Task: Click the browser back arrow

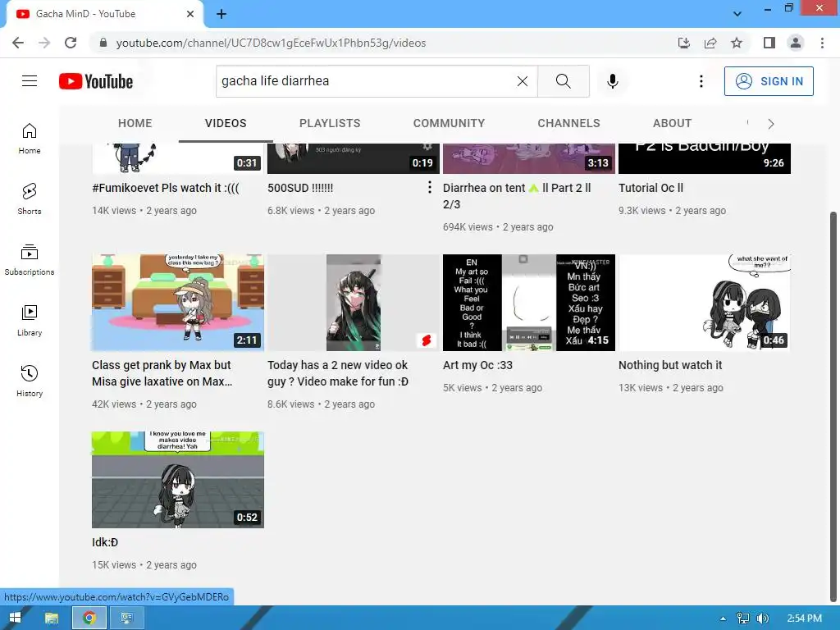Action: [18, 43]
